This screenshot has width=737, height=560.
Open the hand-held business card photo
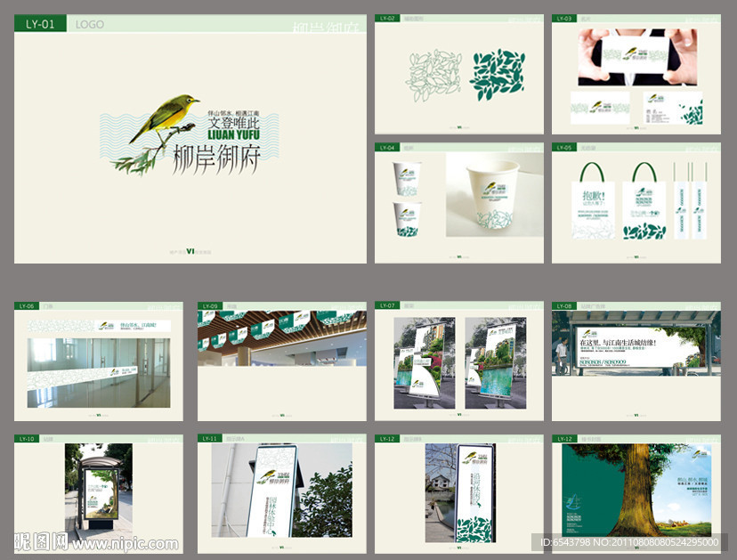click(637, 57)
